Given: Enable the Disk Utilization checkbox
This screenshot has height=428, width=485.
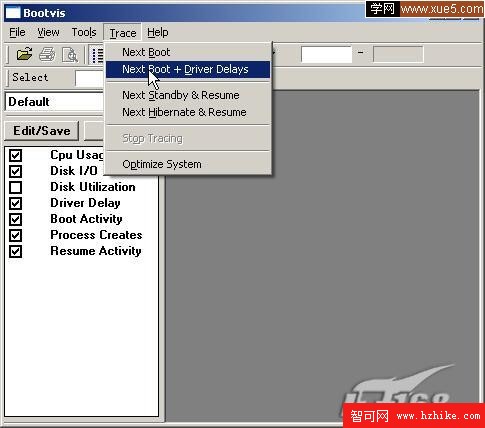Looking at the screenshot, I should (x=15, y=187).
